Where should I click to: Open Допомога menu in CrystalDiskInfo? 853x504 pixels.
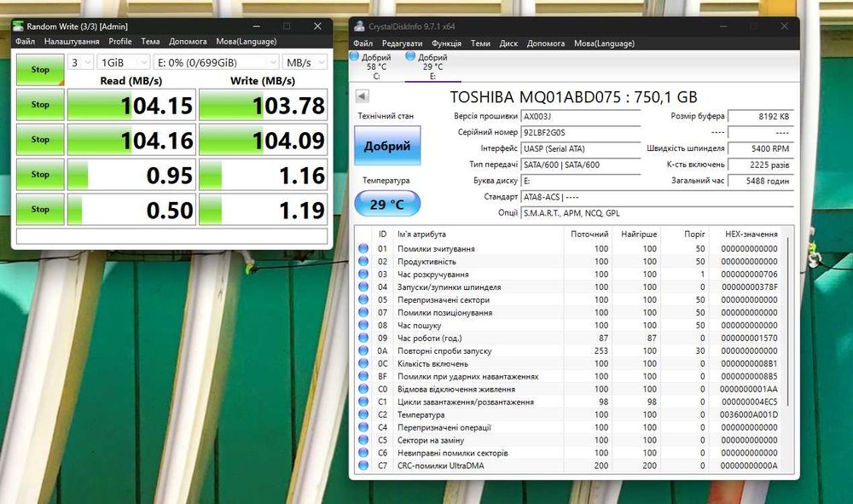[546, 43]
